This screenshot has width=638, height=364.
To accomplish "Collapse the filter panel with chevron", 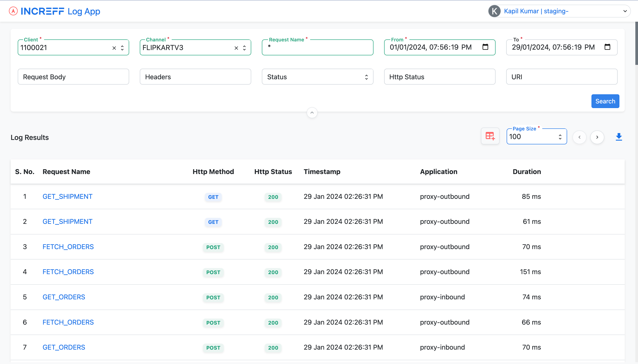I will 312,112.
